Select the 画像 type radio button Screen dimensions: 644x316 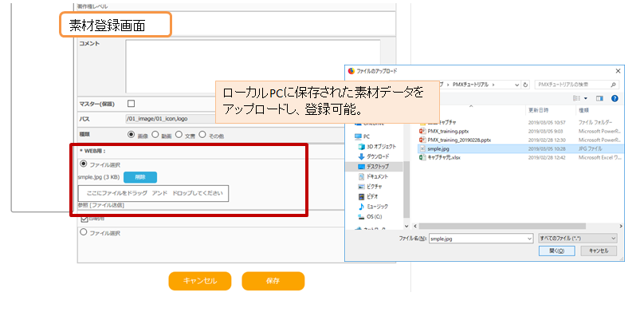131,135
